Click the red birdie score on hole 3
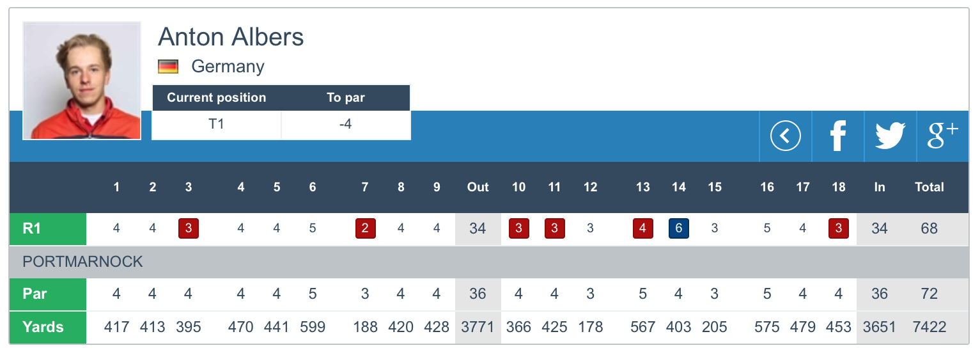The width and height of the screenshot is (980, 350). (188, 228)
